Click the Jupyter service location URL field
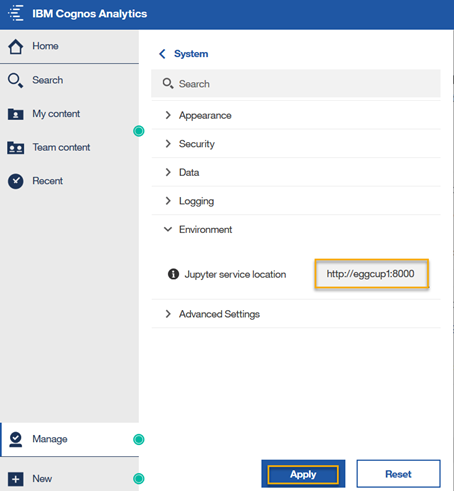Screen dimensions: 454x491 371,274
